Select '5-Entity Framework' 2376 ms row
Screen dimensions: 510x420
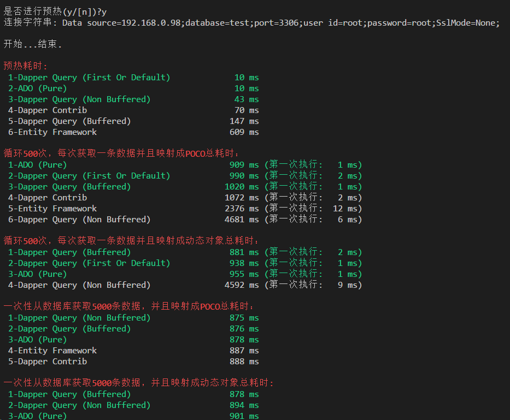pyautogui.click(x=185, y=209)
